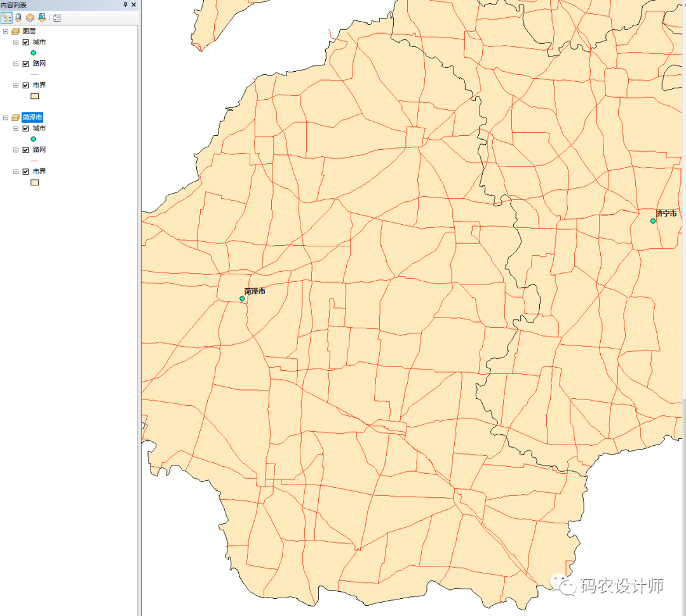686x616 pixels.
Task: Uncheck 城市 layer under 图层 data frame
Action: (x=25, y=42)
